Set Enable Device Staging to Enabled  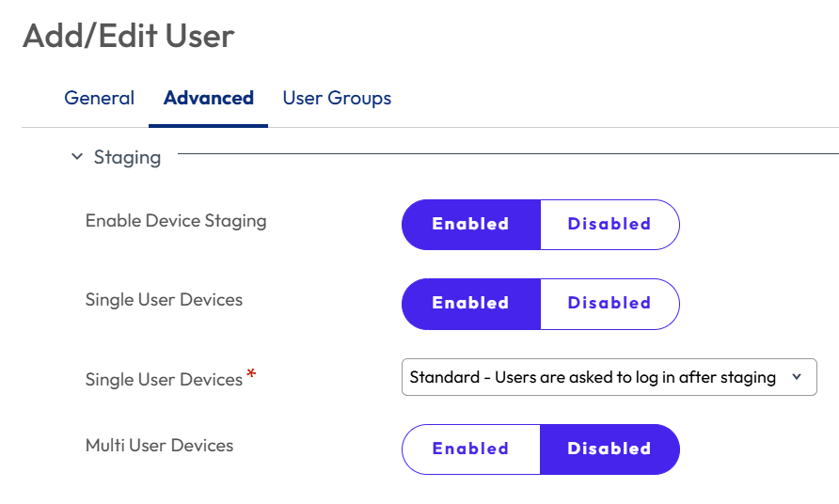click(x=470, y=224)
